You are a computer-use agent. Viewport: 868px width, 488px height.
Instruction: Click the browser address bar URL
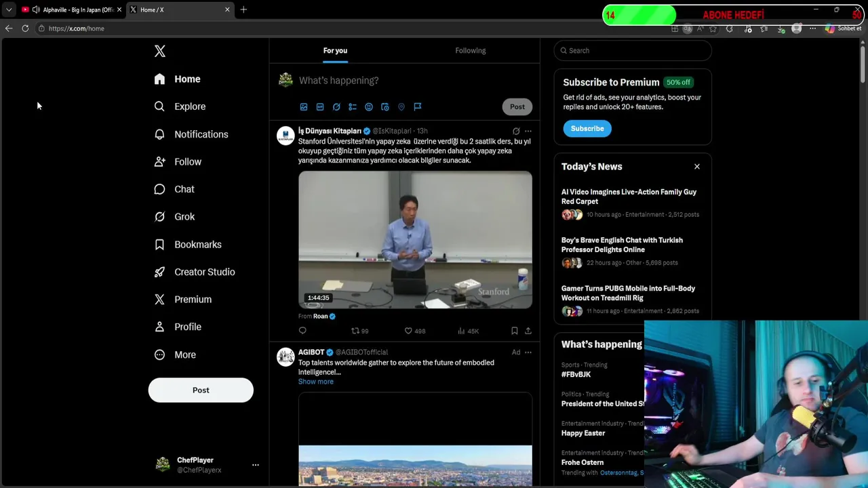(x=77, y=28)
